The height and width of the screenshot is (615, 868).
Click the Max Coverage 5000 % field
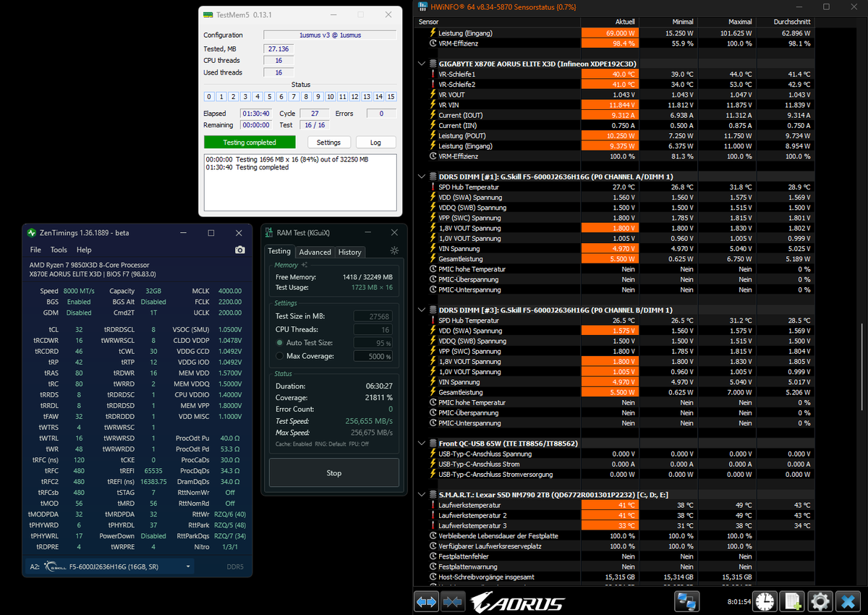(x=373, y=356)
